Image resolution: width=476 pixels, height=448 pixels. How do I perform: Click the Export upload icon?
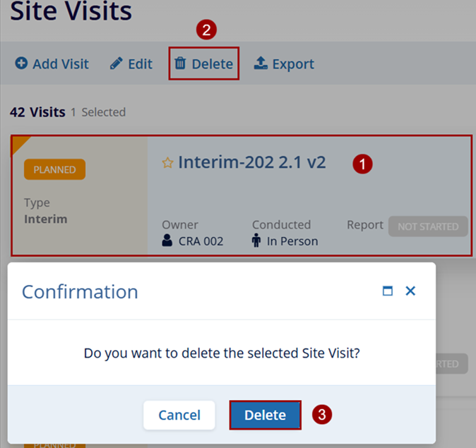261,64
